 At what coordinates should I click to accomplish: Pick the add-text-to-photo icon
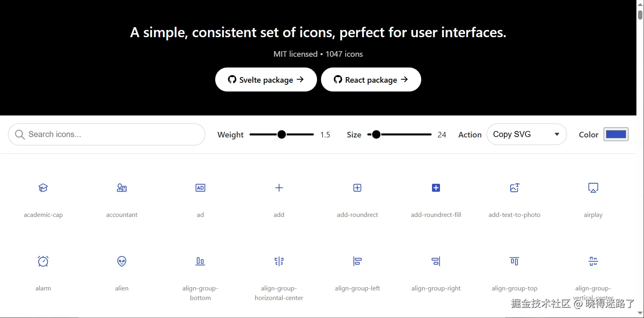click(x=515, y=188)
